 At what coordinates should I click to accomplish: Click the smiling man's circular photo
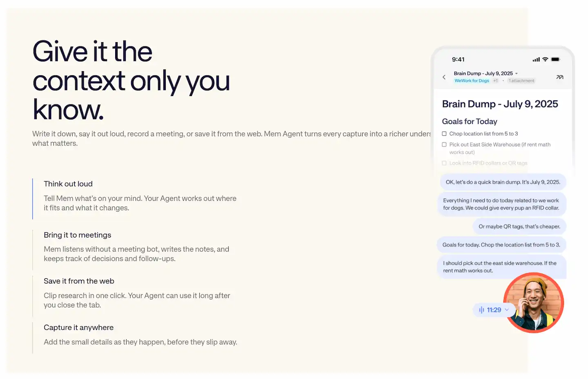pos(534,303)
